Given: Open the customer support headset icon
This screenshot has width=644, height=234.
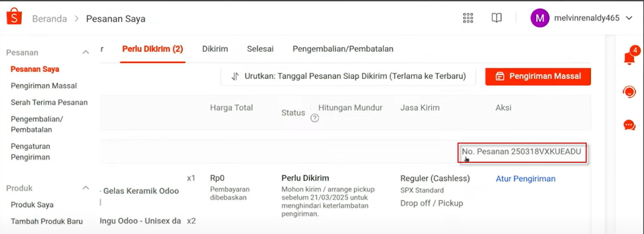Looking at the screenshot, I should tap(630, 91).
